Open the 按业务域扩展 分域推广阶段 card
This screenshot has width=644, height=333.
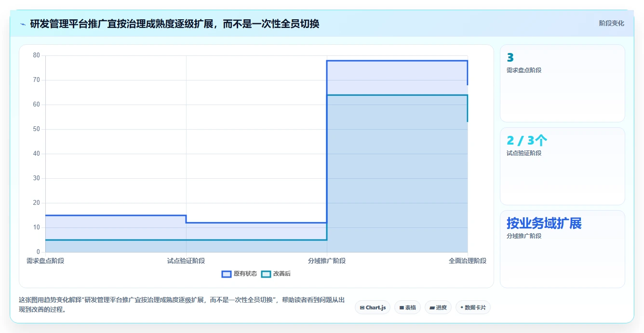tap(563, 249)
